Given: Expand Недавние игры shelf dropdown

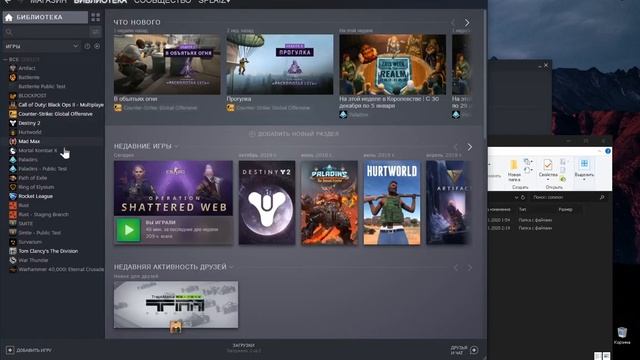Looking at the screenshot, I should tap(176, 146).
